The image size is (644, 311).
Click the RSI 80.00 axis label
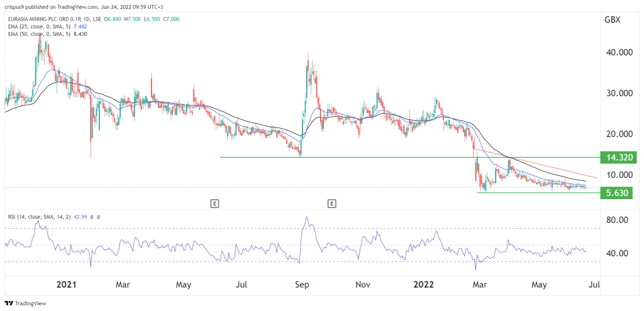pos(616,220)
